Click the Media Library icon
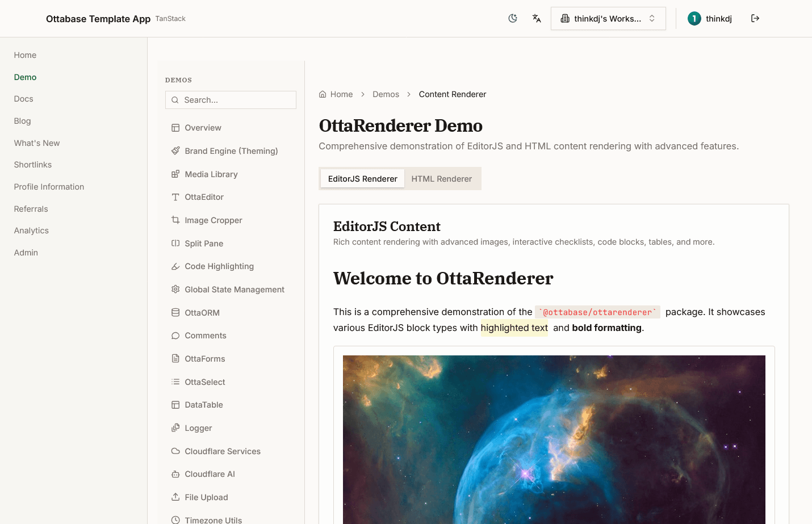 point(175,174)
